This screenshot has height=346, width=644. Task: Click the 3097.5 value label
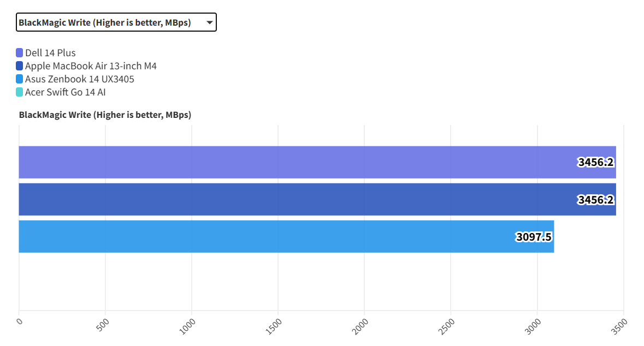(x=534, y=237)
